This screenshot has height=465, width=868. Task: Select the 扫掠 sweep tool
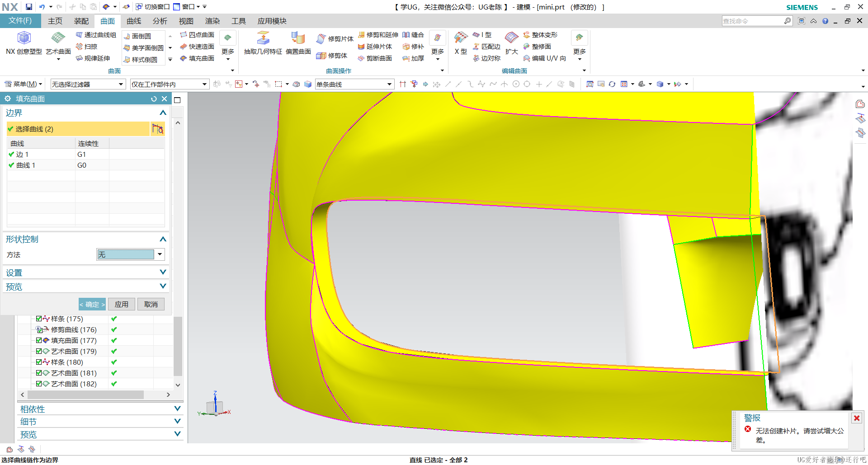(x=86, y=47)
